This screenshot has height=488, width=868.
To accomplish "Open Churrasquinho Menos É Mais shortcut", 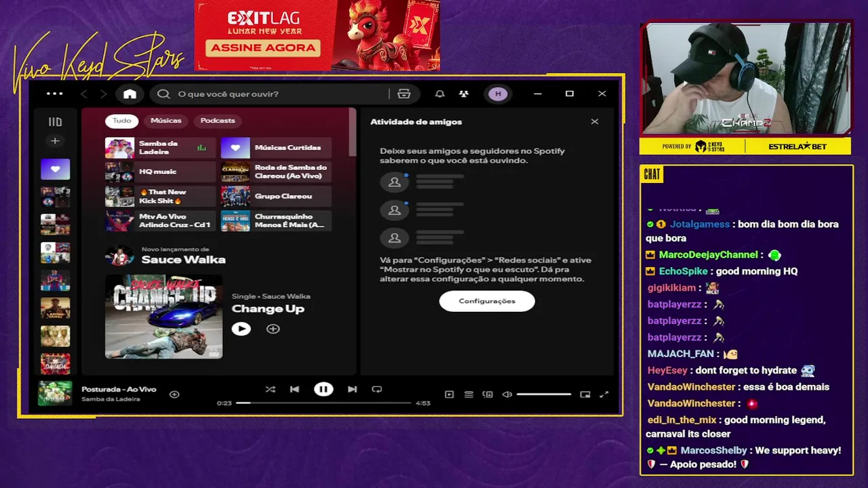I will (x=276, y=221).
